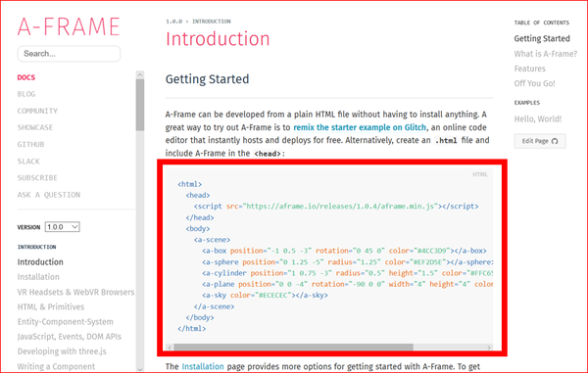The image size is (588, 373).
Task: Open ASK A QUESTION link
Action: coord(49,195)
